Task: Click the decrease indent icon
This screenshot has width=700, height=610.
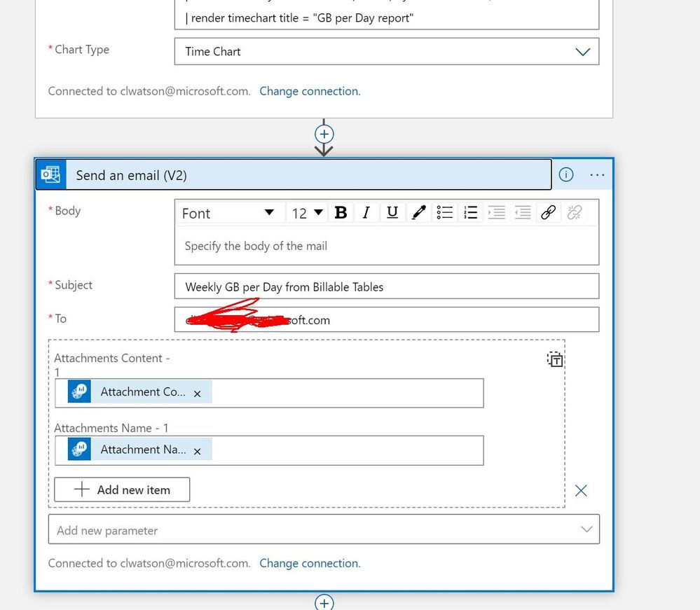Action: [x=522, y=213]
